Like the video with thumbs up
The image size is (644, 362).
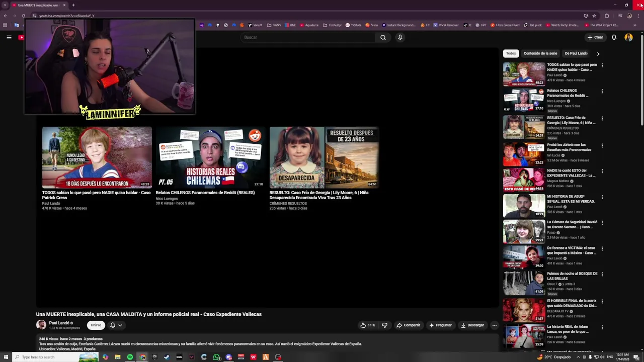(368, 325)
